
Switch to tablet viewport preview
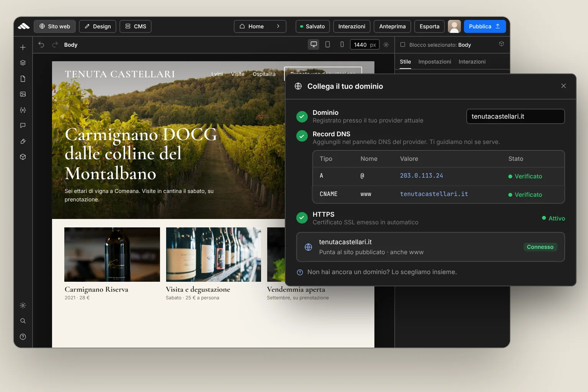click(x=328, y=44)
